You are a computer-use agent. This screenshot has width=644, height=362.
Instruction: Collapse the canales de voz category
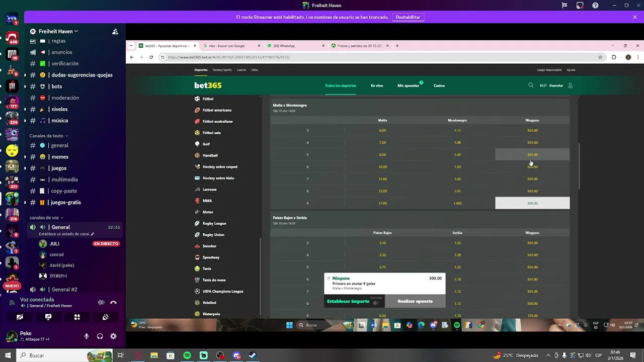tap(46, 218)
